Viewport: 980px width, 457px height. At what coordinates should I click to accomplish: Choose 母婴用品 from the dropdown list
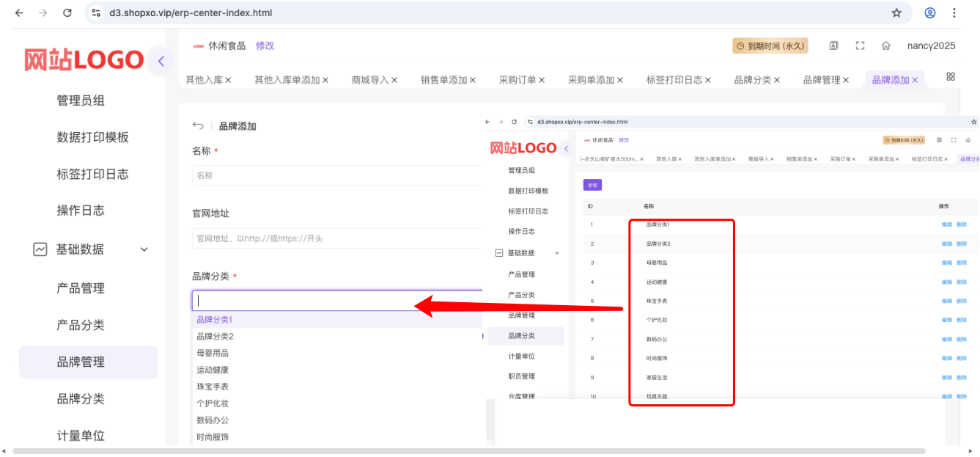[x=337, y=353]
